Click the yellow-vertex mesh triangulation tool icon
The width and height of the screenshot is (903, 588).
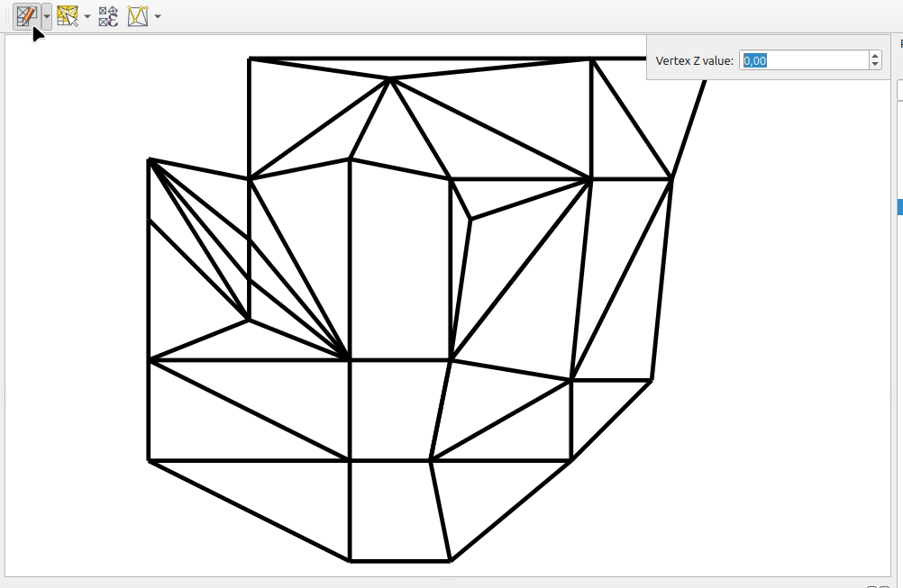137,16
